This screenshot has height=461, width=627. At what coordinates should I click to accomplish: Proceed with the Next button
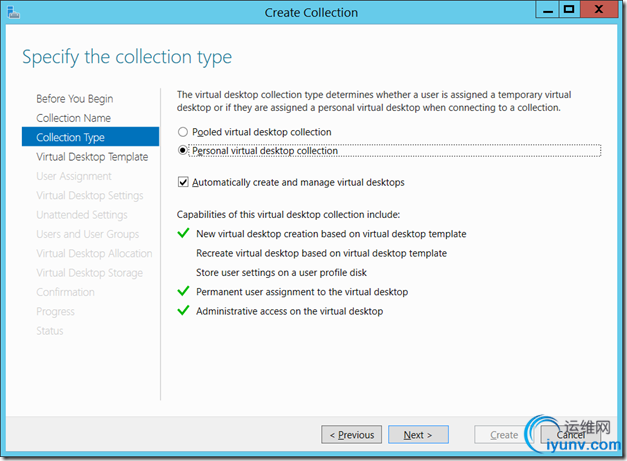418,435
